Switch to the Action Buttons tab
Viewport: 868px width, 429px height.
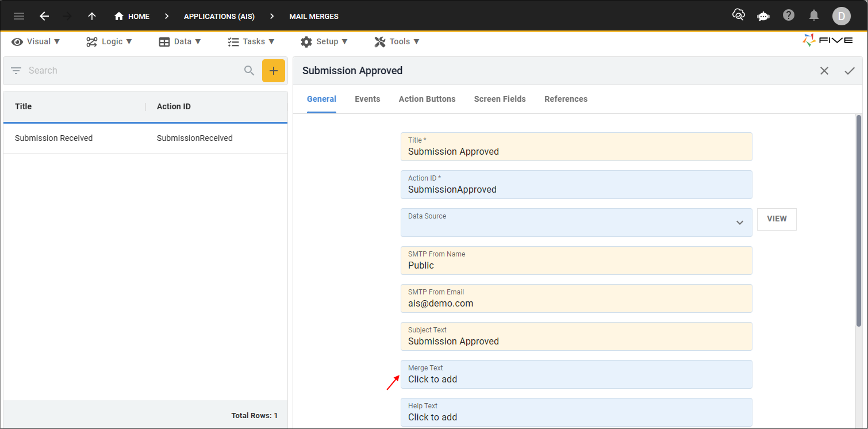click(427, 99)
